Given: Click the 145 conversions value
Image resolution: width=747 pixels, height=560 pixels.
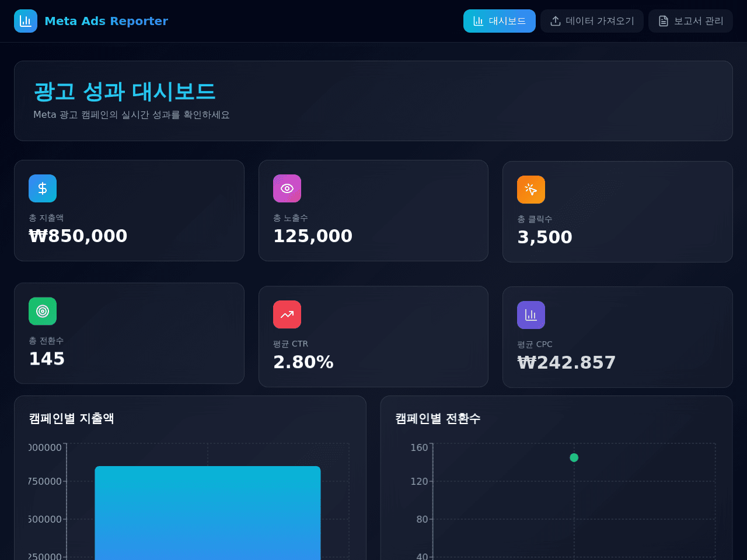Looking at the screenshot, I should click(47, 358).
